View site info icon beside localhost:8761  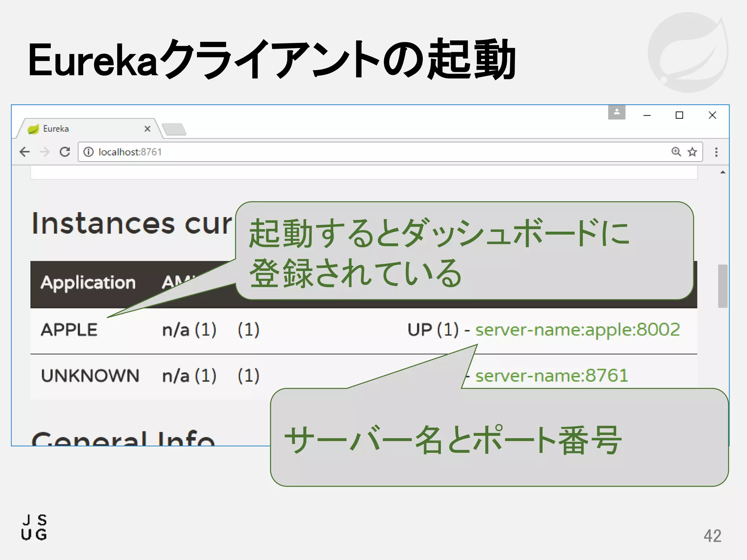pos(88,152)
